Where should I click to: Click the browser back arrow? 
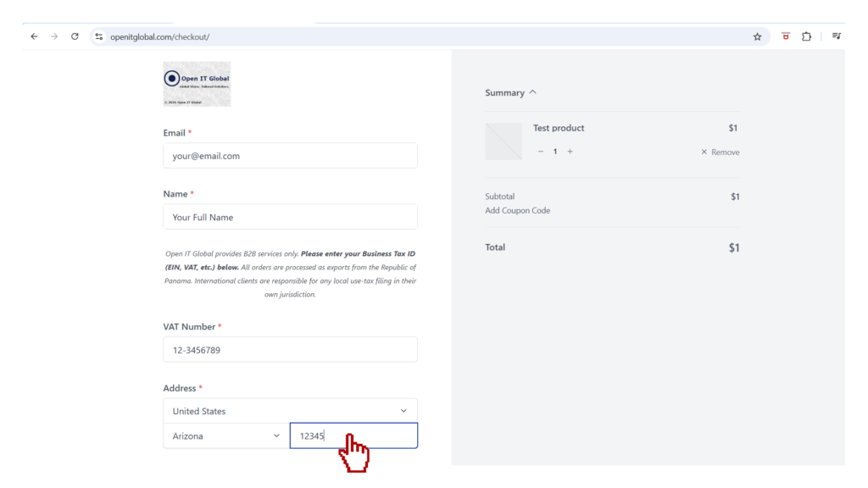point(34,36)
